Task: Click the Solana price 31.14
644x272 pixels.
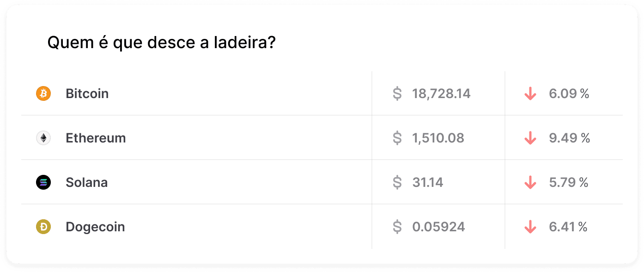Action: point(427,183)
